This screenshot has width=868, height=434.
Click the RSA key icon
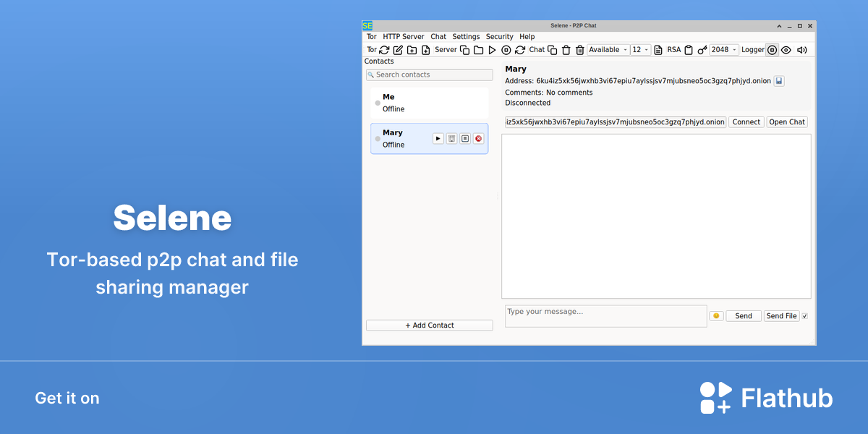[702, 50]
